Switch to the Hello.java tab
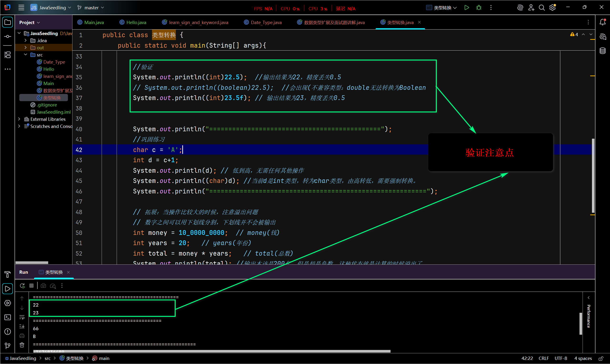This screenshot has width=610, height=364. 133,22
